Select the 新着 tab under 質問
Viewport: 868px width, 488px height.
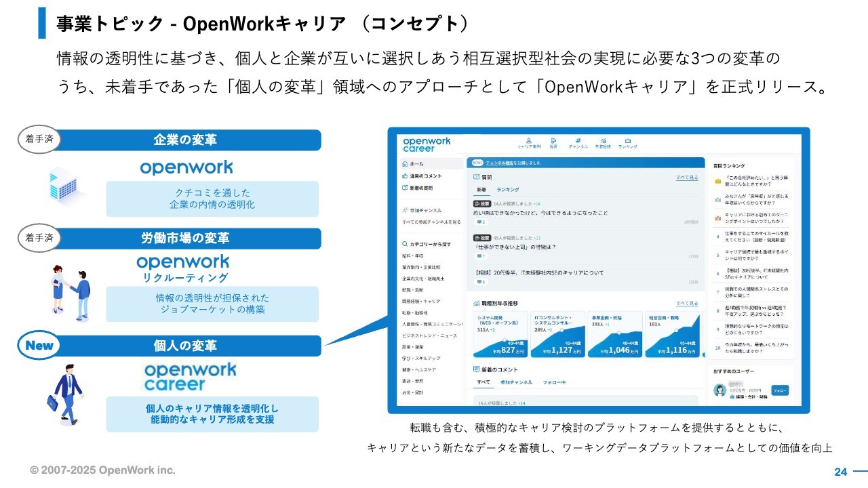[x=481, y=190]
